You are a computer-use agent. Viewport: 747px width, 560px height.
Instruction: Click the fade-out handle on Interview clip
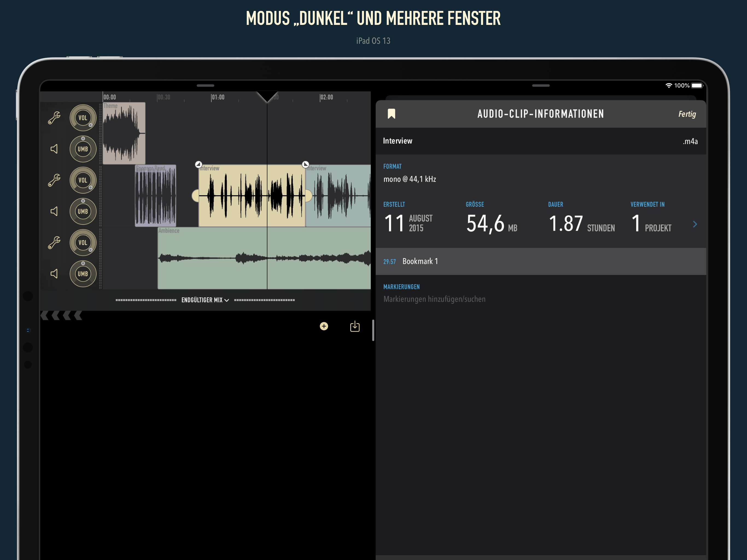pyautogui.click(x=305, y=165)
